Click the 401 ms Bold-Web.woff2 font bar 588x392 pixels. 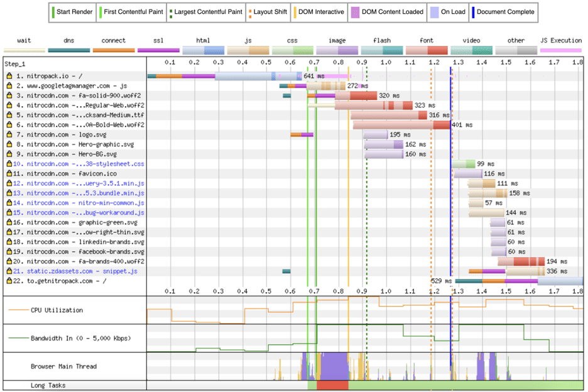401,125
